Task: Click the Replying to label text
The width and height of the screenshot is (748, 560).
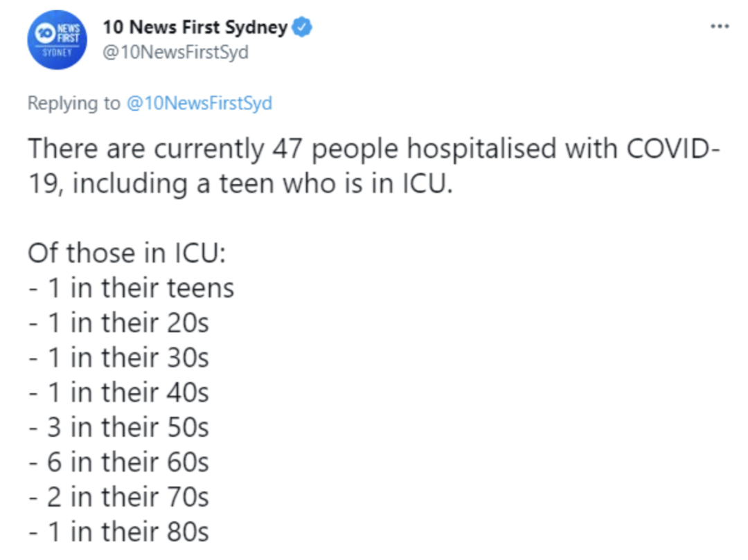Action: [x=74, y=103]
